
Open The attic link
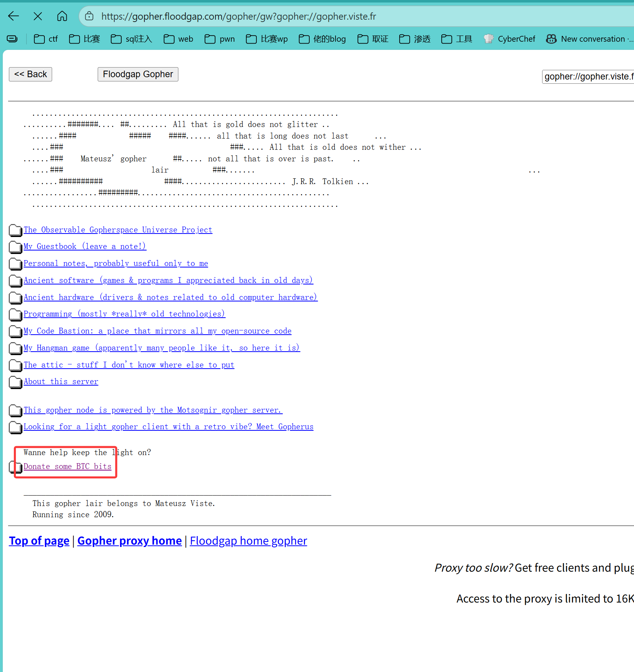[129, 365]
